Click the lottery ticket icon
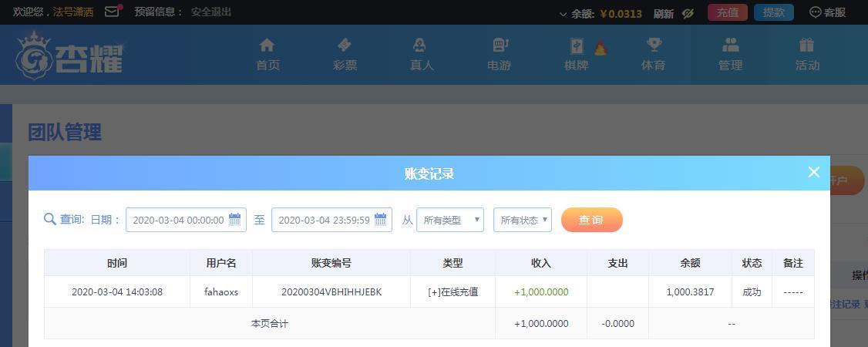This screenshot has width=868, height=347. coord(345,45)
